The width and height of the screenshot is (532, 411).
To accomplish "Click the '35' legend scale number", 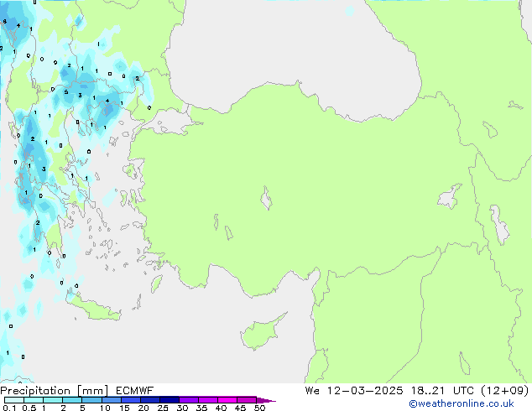I will [201, 408].
